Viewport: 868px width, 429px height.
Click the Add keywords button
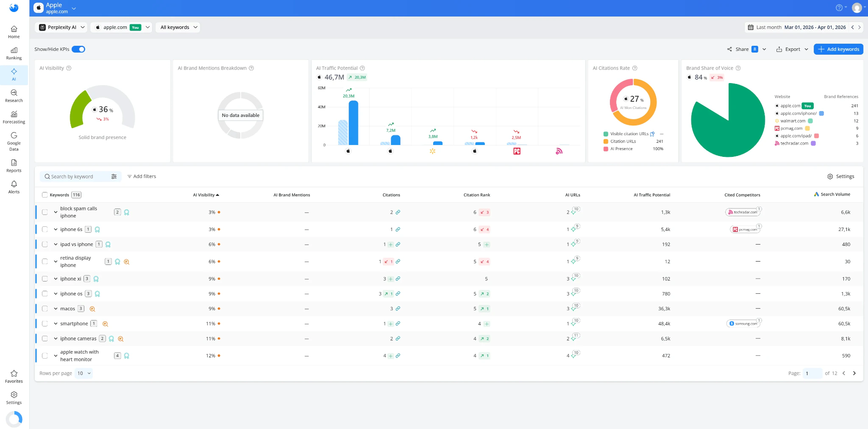(x=838, y=49)
